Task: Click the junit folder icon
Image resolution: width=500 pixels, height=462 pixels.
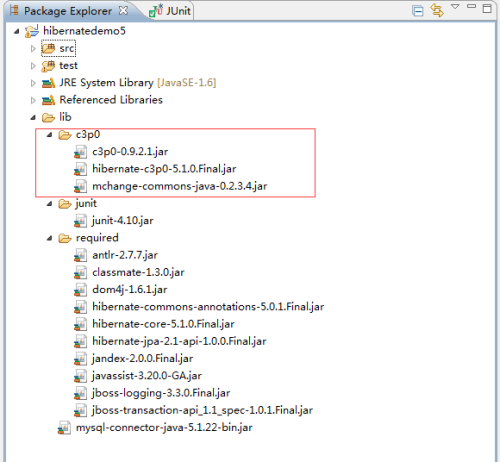Action: click(x=65, y=204)
